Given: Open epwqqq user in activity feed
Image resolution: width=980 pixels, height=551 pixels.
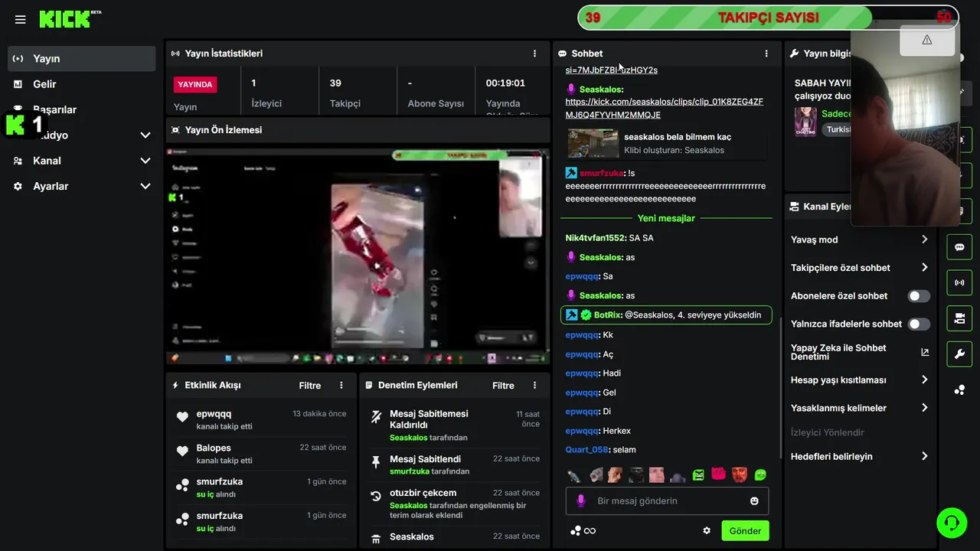Looking at the screenshot, I should [214, 414].
